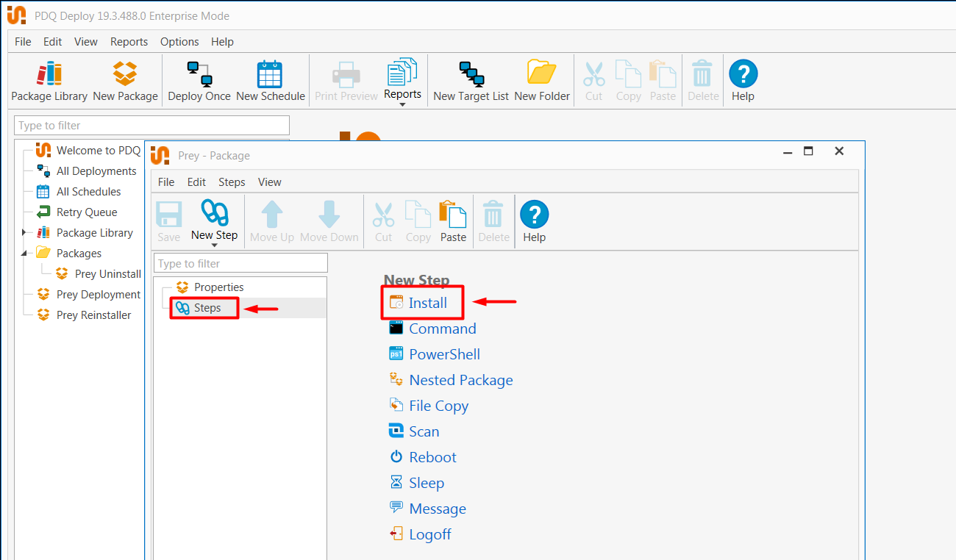Collapse the Packages folder in tree
The height and width of the screenshot is (560, 956).
[24, 254]
